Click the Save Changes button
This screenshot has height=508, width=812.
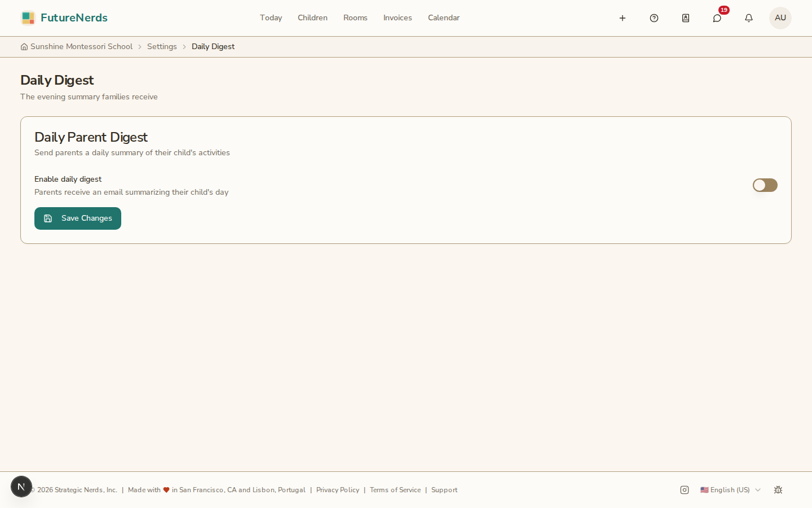(x=78, y=218)
